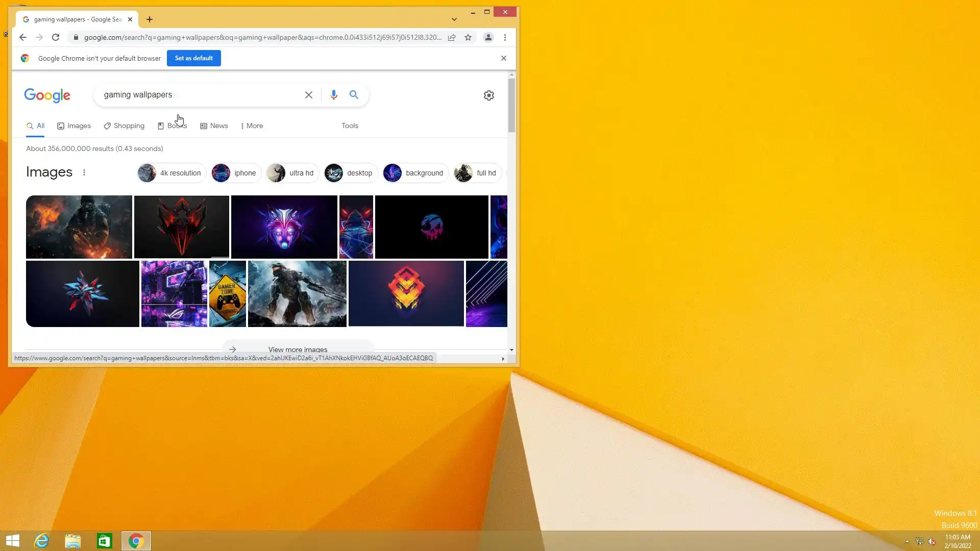Switch to the Images search tab
Image resolution: width=980 pixels, height=551 pixels.
coord(74,126)
